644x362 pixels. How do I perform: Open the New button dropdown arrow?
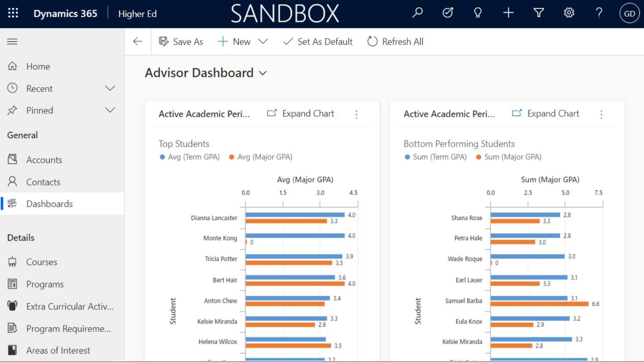pyautogui.click(x=263, y=42)
